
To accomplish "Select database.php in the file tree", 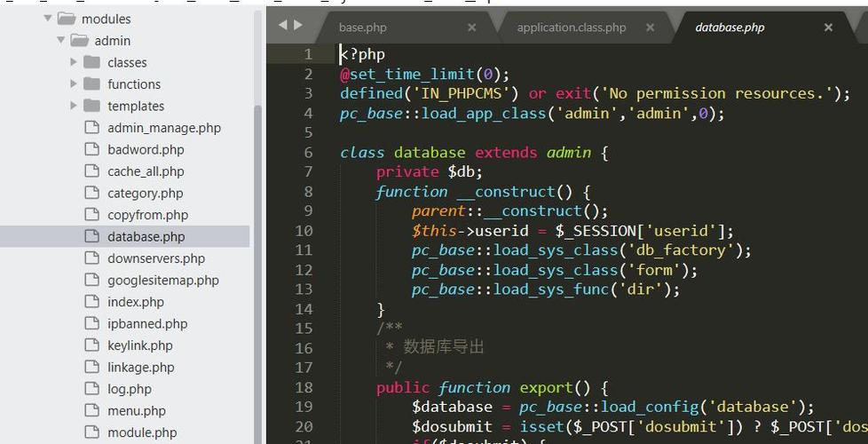I will click(146, 236).
